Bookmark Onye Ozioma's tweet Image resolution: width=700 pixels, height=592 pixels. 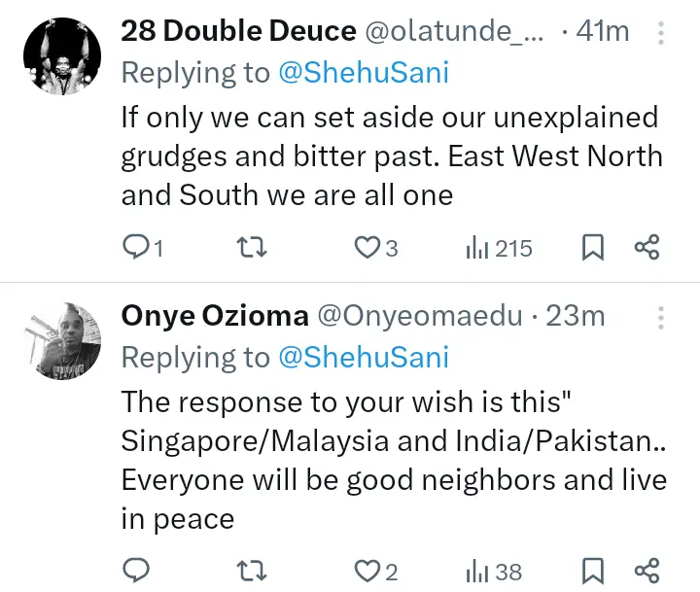[x=592, y=568]
